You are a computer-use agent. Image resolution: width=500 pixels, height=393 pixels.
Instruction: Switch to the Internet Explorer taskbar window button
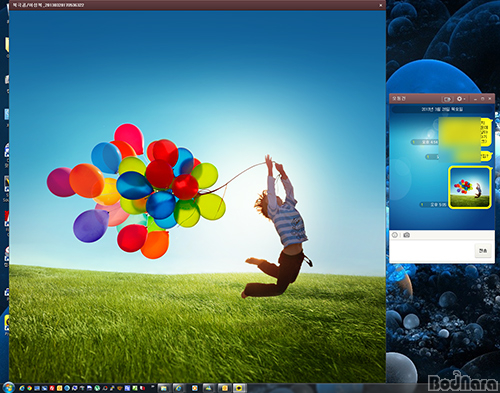coord(178,388)
